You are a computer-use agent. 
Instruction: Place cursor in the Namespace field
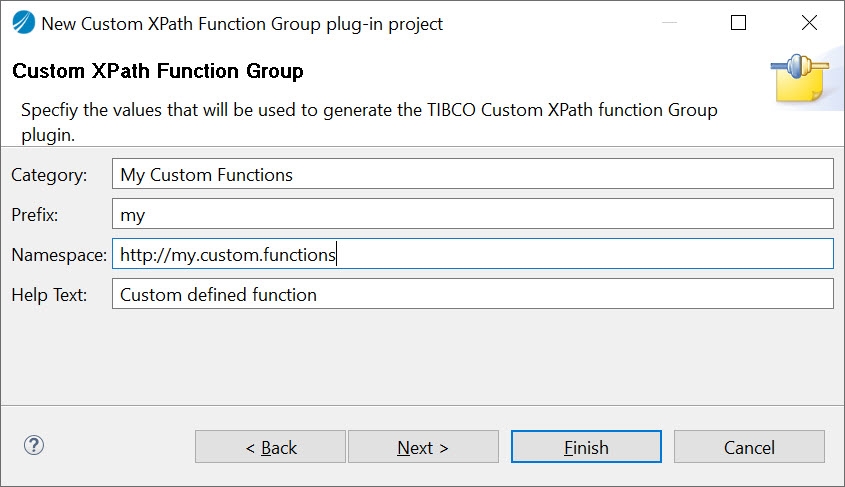(472, 254)
